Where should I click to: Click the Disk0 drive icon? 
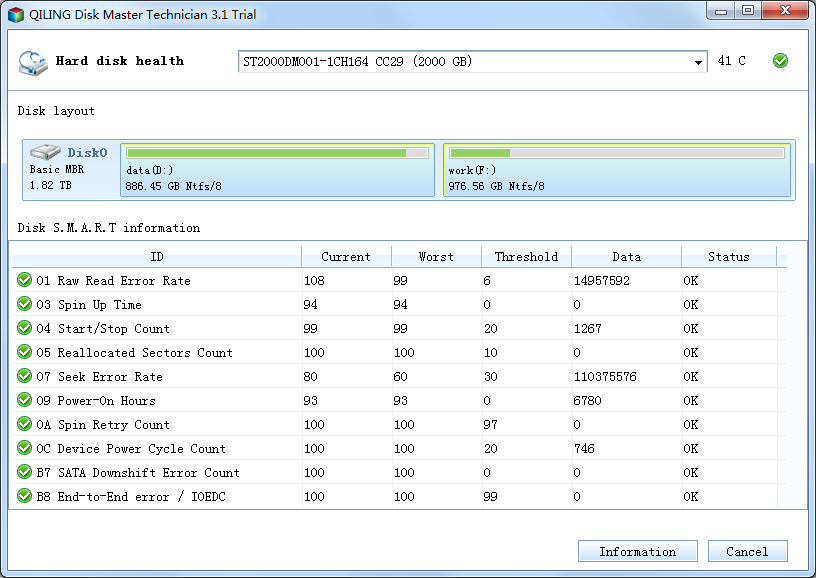45,151
